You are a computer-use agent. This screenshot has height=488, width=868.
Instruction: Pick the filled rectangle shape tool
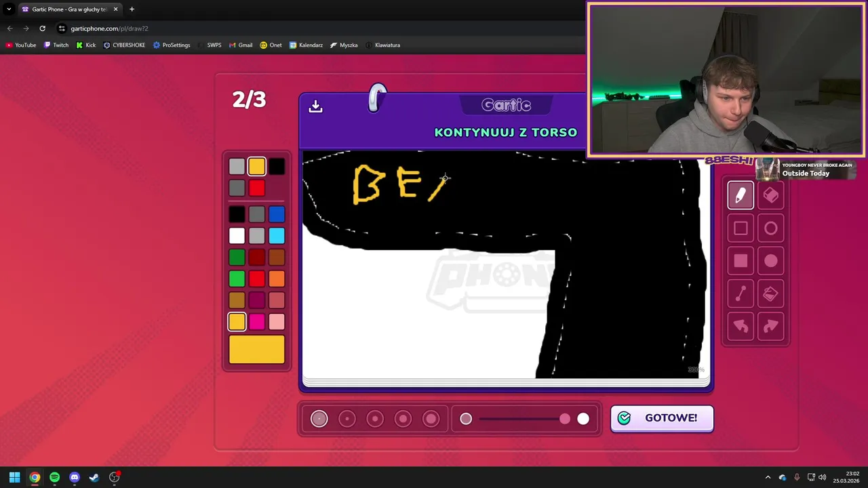click(741, 261)
